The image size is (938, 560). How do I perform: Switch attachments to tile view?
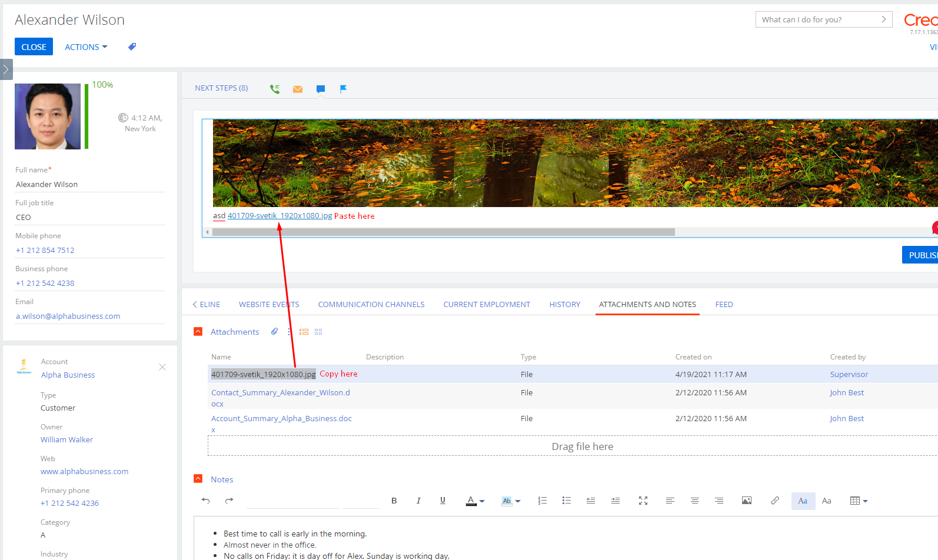[x=318, y=332]
